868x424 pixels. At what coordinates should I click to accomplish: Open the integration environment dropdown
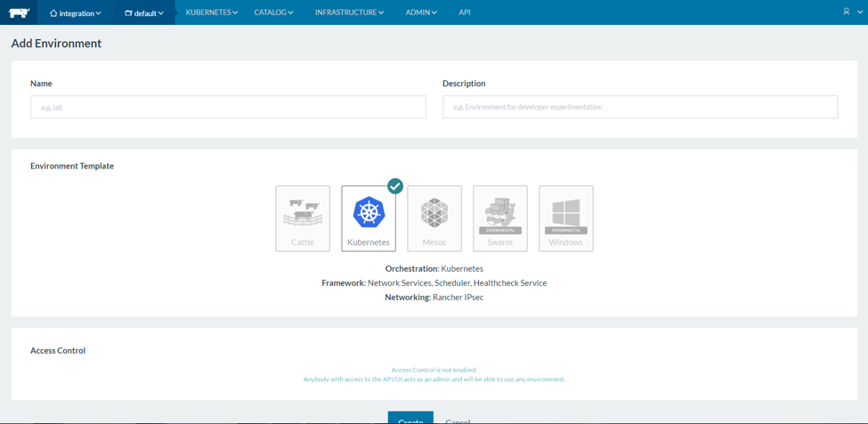tap(76, 12)
